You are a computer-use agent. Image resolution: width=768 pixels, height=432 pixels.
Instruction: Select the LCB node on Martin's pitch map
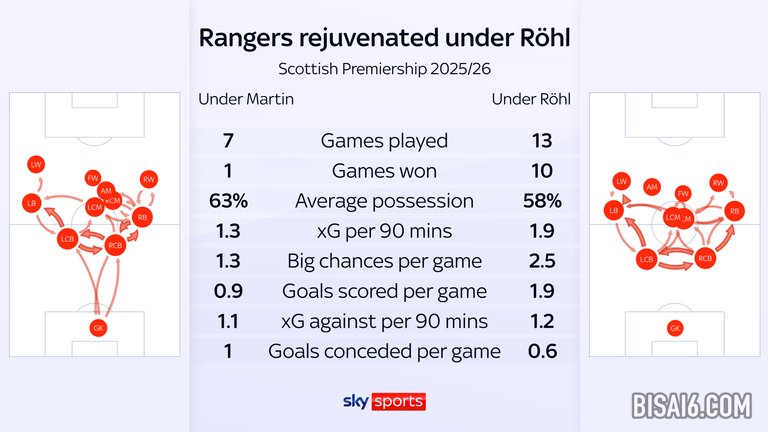coord(67,239)
